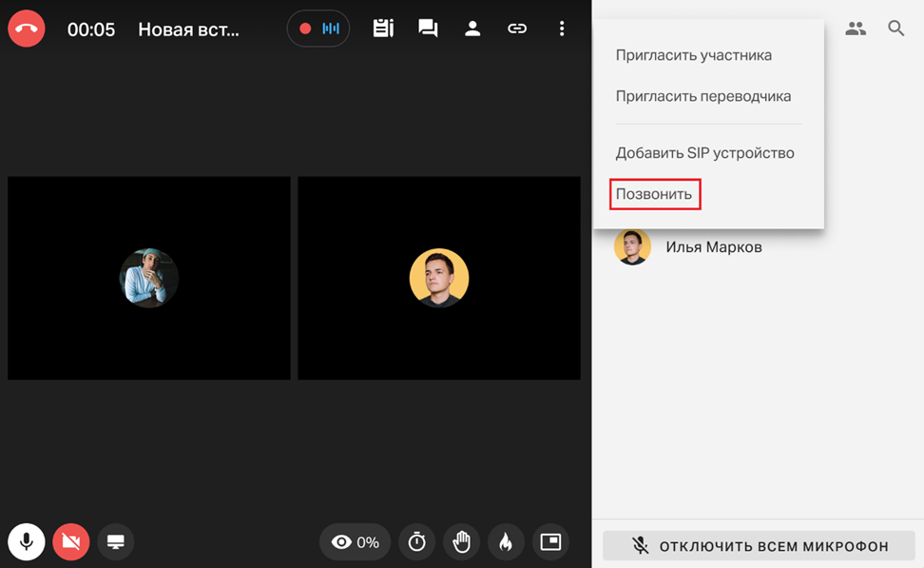Open the chat messages icon
Image resolution: width=924 pixels, height=568 pixels.
tap(428, 29)
